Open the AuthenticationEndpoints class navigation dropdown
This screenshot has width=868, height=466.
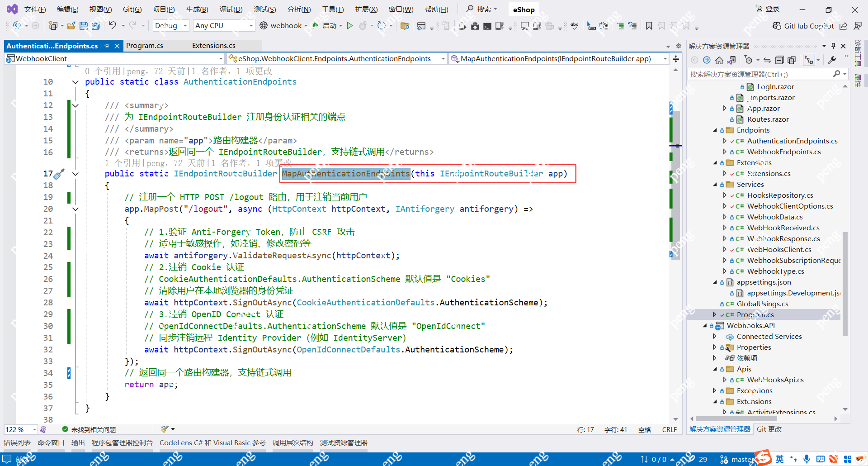pyautogui.click(x=337, y=58)
